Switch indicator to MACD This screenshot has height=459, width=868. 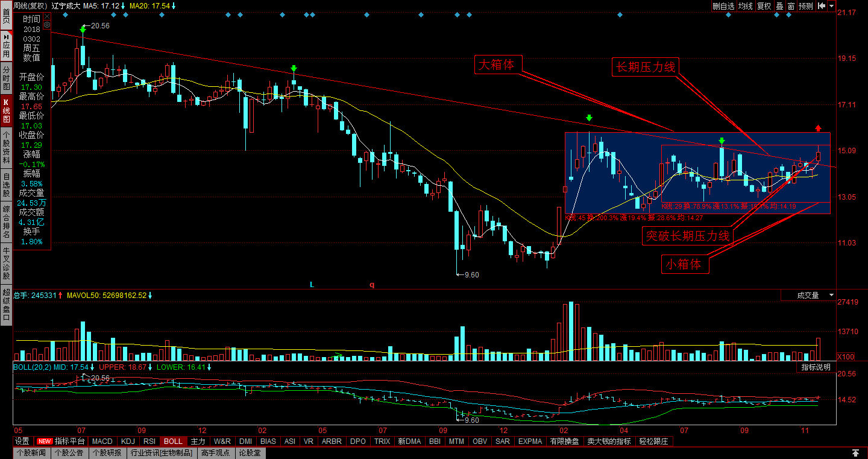pos(102,442)
